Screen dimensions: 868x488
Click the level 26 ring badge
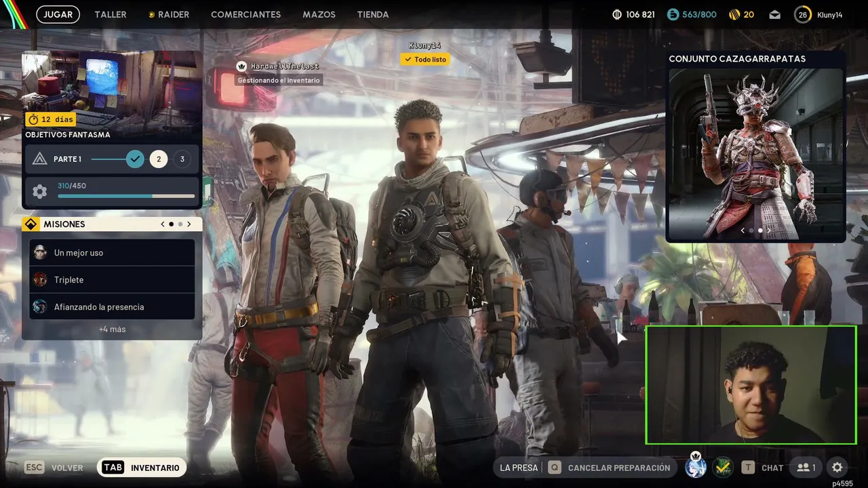tap(803, 14)
